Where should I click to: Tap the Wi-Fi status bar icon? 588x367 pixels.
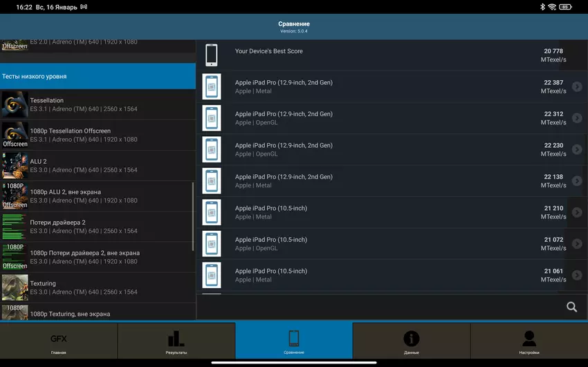tap(552, 7)
